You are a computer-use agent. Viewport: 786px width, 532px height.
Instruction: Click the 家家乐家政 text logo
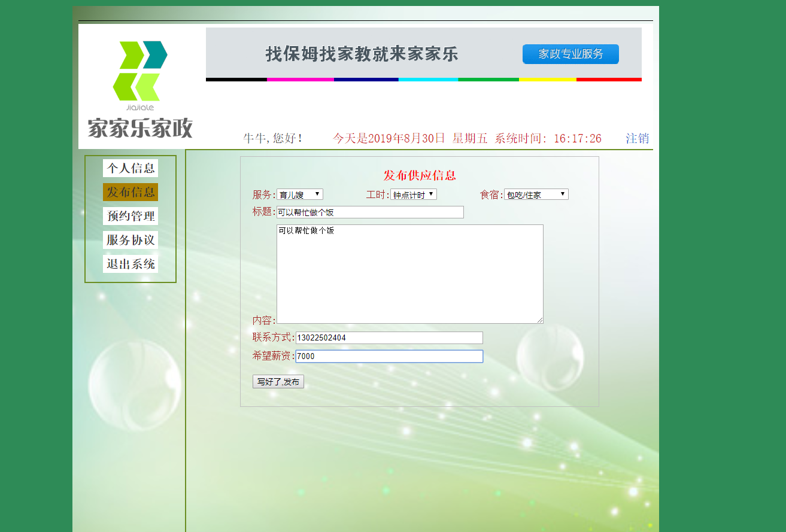139,129
